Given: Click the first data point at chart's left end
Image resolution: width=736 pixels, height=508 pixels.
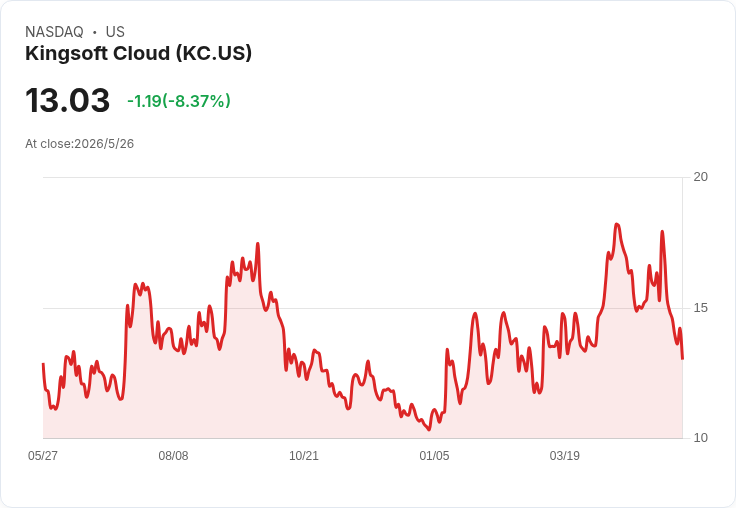Looking at the screenshot, I should pyautogui.click(x=43, y=364).
